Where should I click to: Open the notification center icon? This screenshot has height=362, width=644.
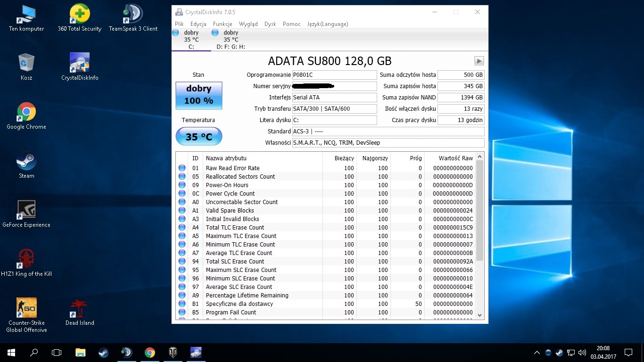(628, 352)
